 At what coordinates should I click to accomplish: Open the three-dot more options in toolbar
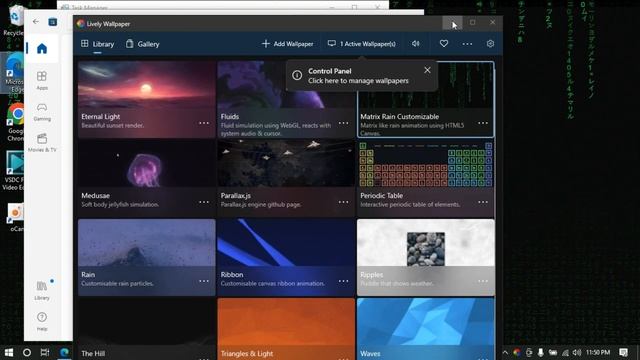467,44
